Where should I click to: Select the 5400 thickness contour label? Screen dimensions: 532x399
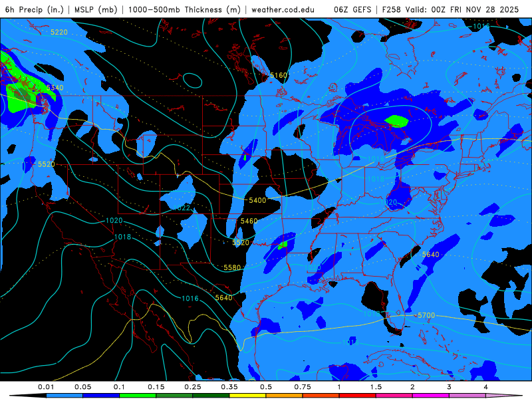[257, 200]
